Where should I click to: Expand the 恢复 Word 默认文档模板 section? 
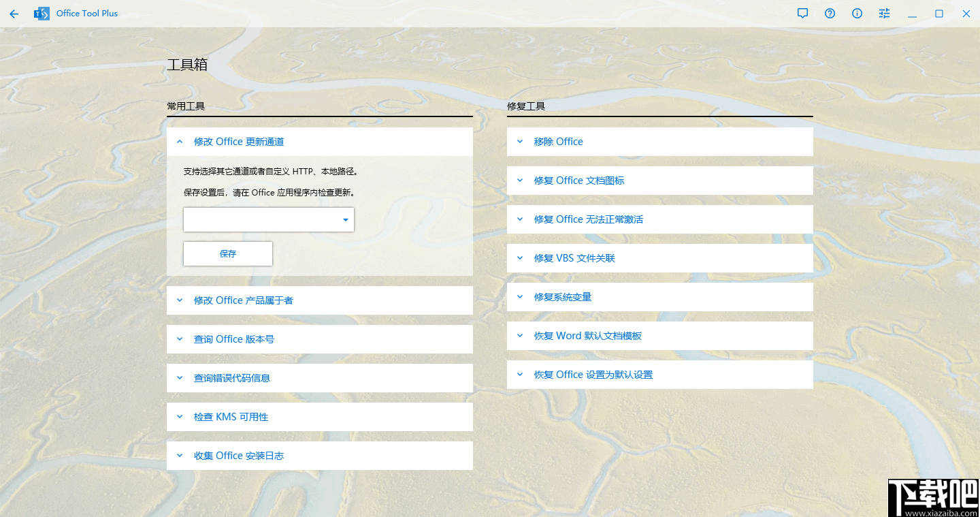(520, 335)
